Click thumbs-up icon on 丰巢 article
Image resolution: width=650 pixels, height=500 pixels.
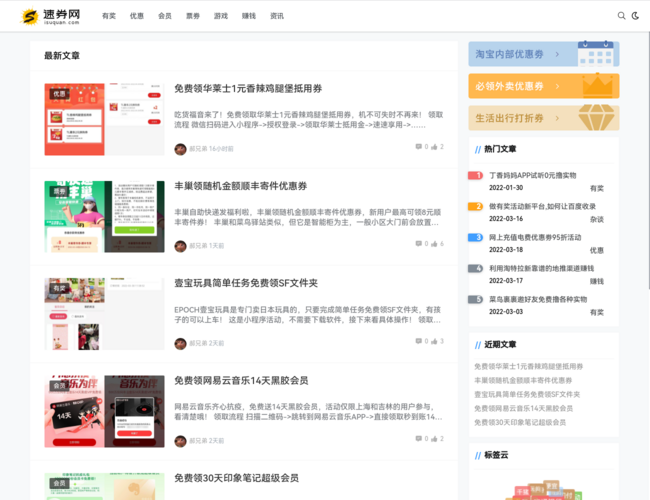pyautogui.click(x=434, y=243)
